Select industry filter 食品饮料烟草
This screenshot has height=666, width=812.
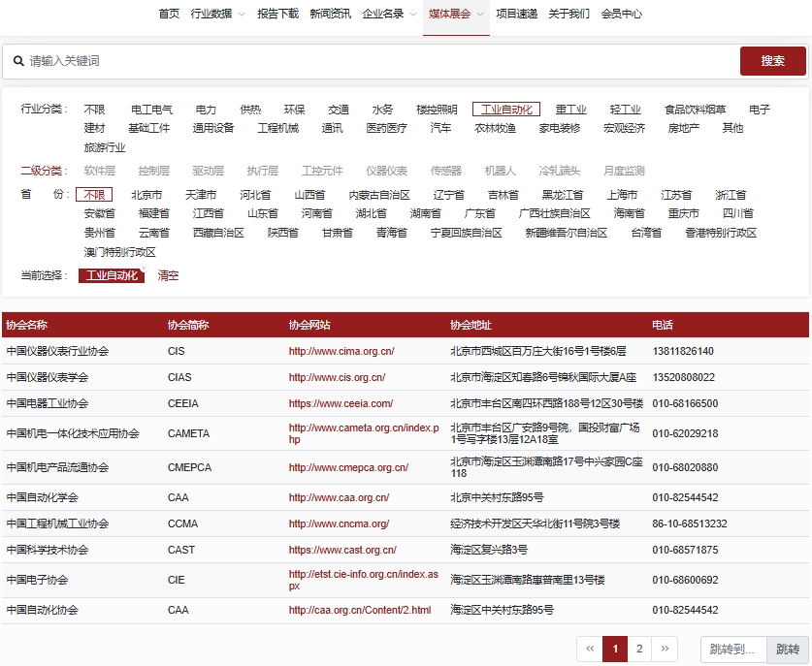(695, 110)
